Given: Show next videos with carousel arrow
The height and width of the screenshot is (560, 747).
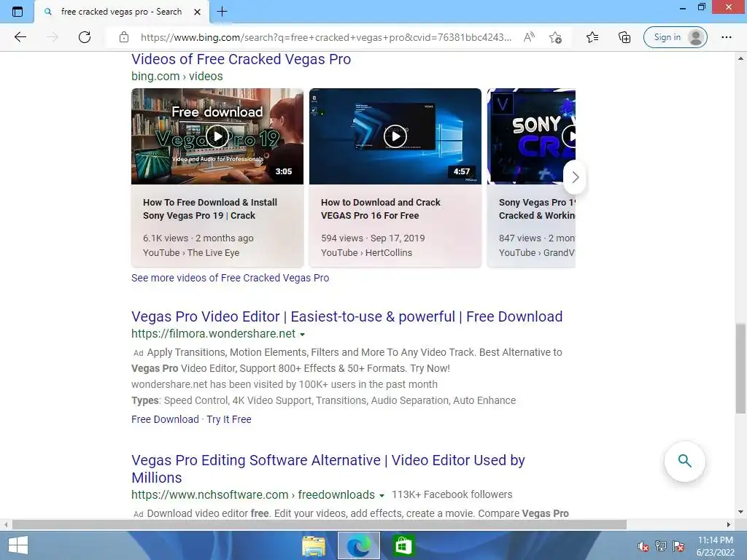Looking at the screenshot, I should (575, 177).
